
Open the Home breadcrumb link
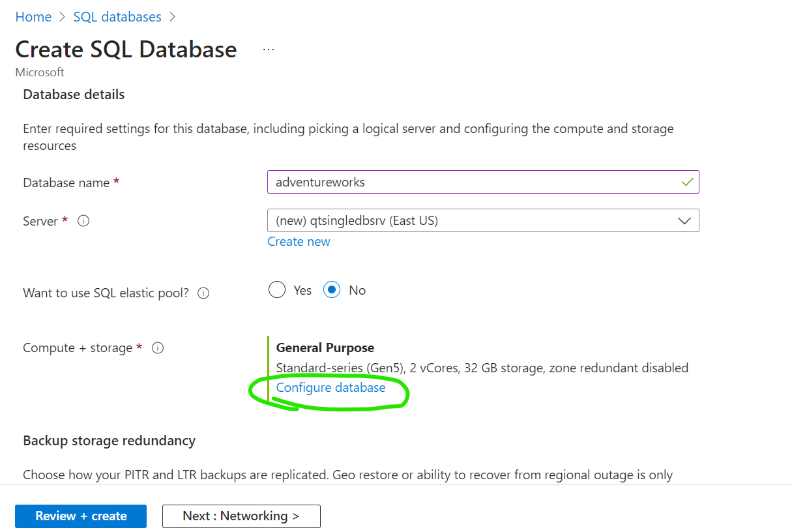point(33,17)
